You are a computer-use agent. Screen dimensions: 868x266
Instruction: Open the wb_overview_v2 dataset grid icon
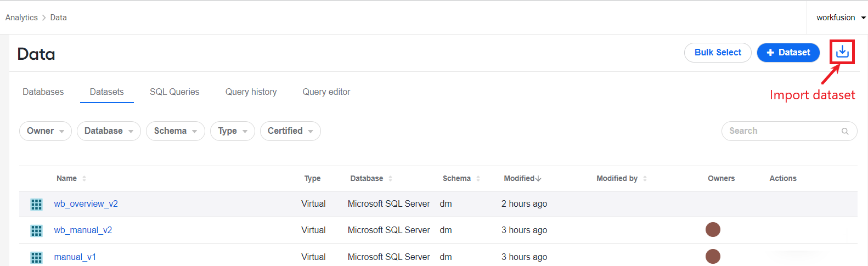coord(36,205)
